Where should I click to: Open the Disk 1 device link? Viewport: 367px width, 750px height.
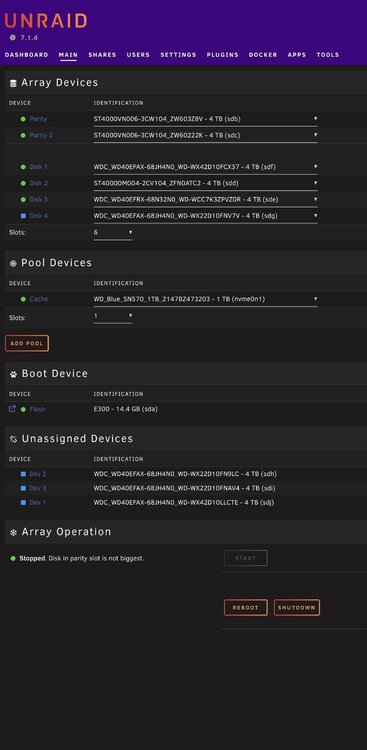39,167
